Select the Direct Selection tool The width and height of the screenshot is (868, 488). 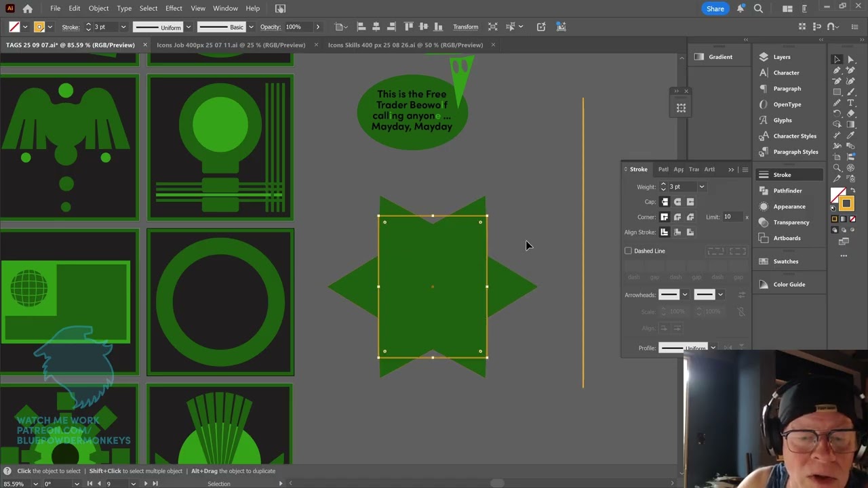tap(850, 60)
